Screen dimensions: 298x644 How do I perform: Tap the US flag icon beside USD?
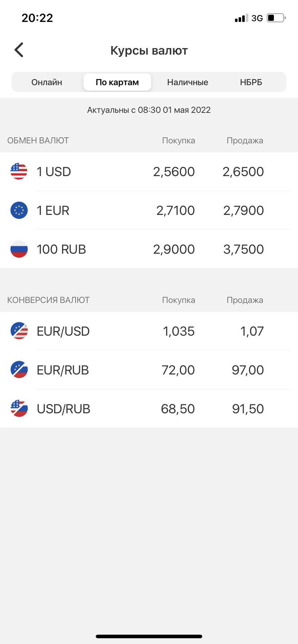(19, 171)
